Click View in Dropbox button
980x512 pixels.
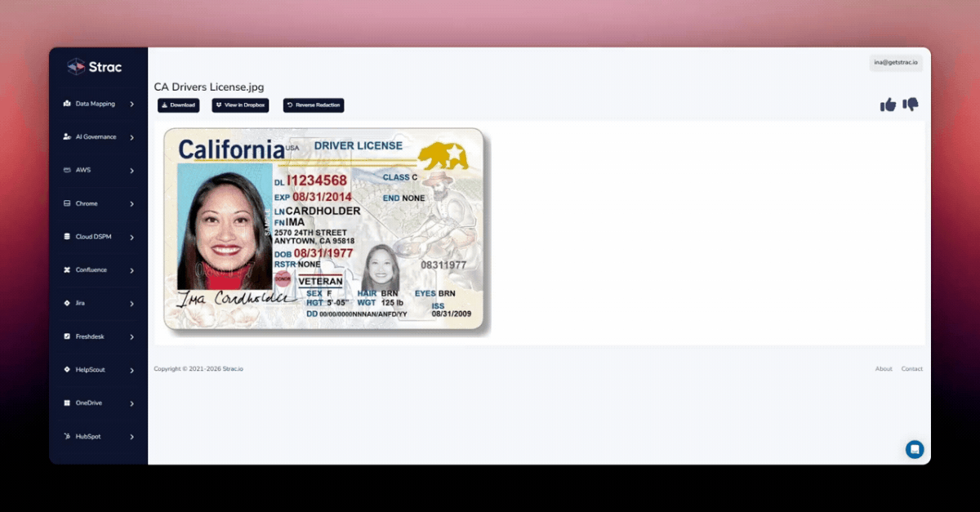[240, 105]
